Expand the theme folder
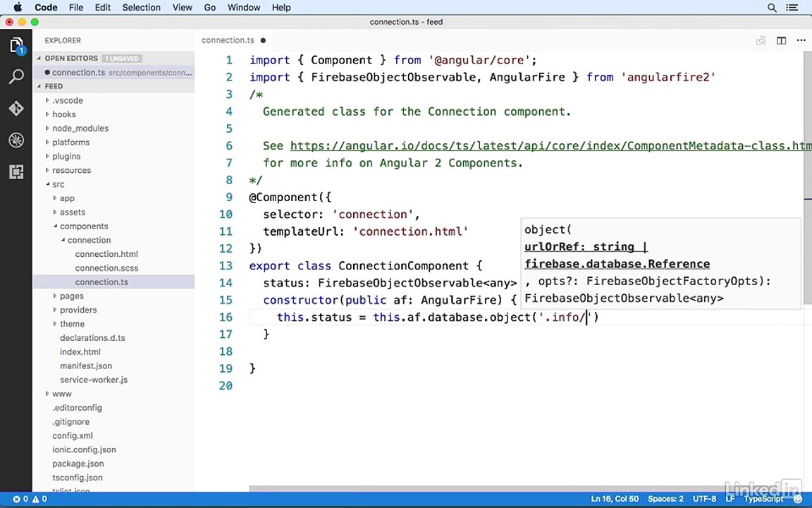 pos(113,325)
